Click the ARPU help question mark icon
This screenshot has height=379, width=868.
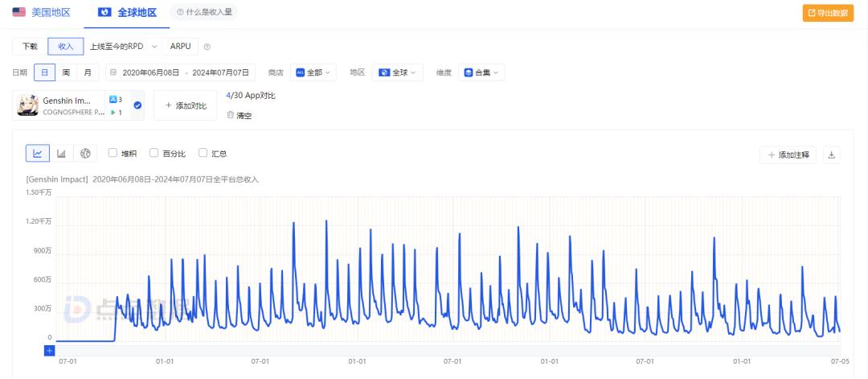point(207,47)
